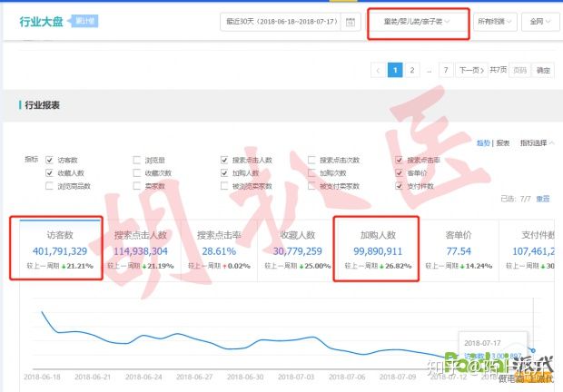This screenshot has width=563, height=392.
Task: Untick the 客单价 checkbox
Action: pos(399,172)
